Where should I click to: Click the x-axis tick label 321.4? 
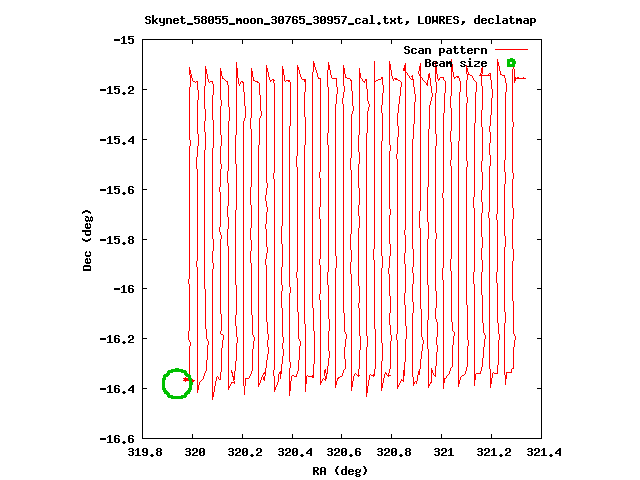point(544,452)
